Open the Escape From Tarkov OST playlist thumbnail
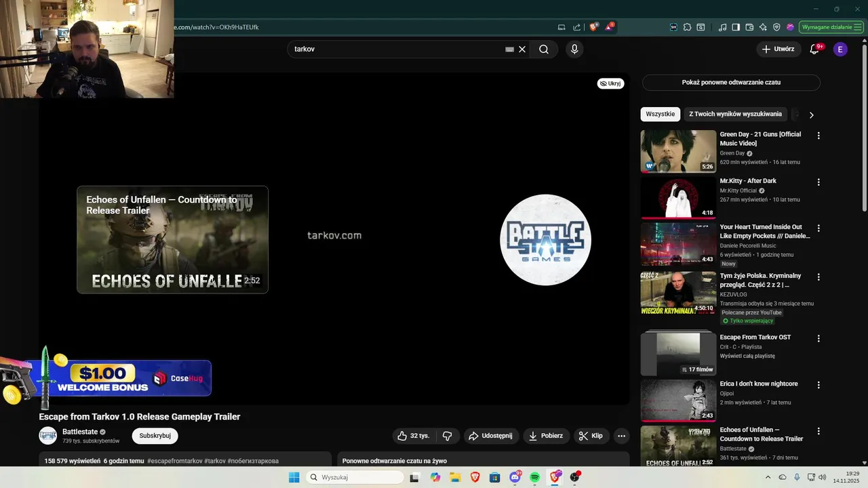 678,352
